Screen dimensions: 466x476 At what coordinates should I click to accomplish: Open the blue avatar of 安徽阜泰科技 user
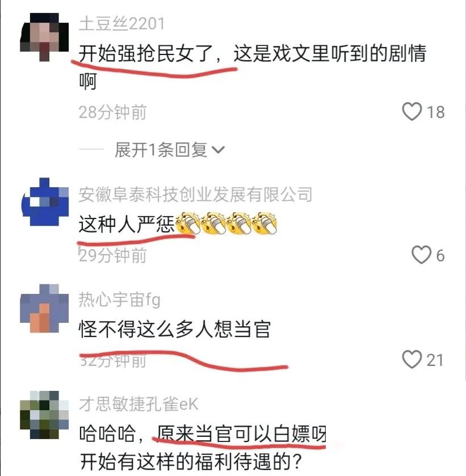click(45, 202)
